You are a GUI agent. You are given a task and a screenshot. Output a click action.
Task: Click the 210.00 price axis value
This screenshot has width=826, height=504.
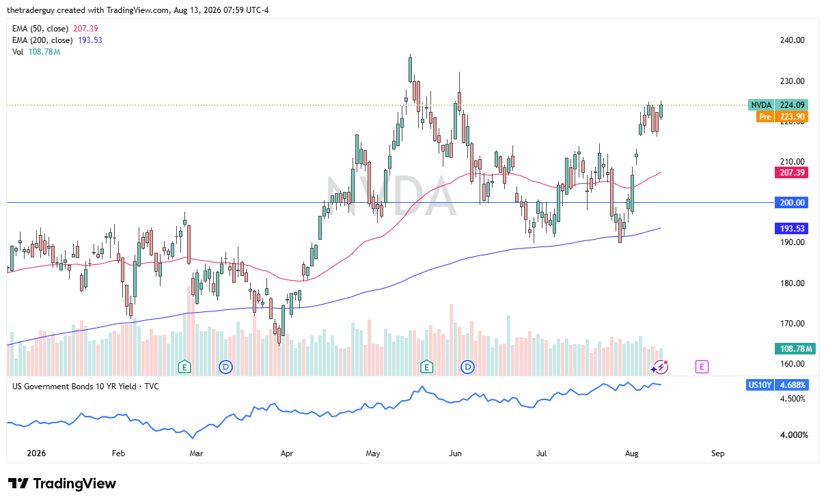(x=792, y=162)
